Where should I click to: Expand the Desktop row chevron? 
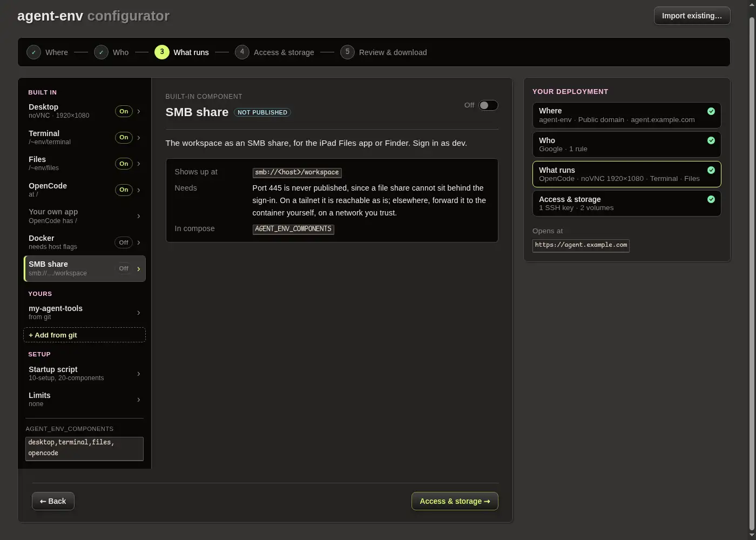[139, 111]
